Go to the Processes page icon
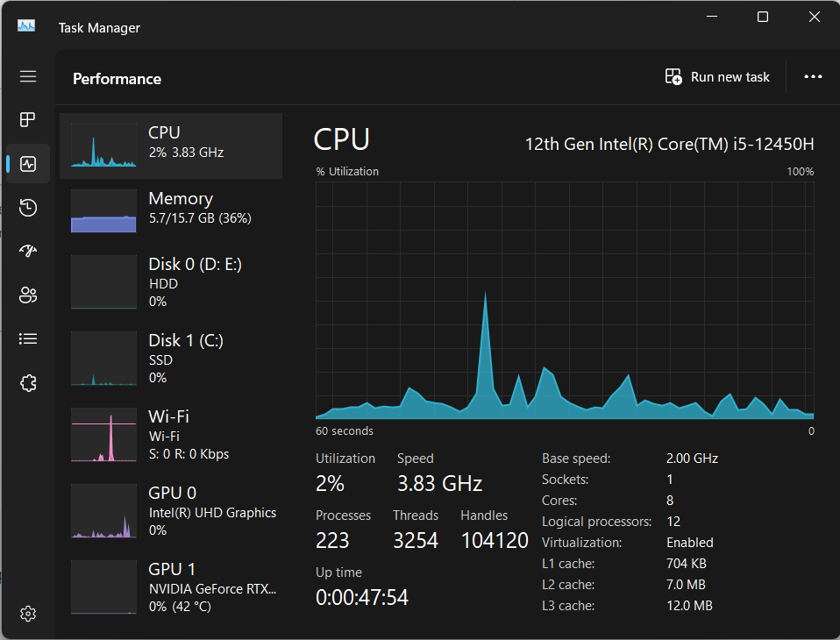The image size is (840, 640). (28, 120)
